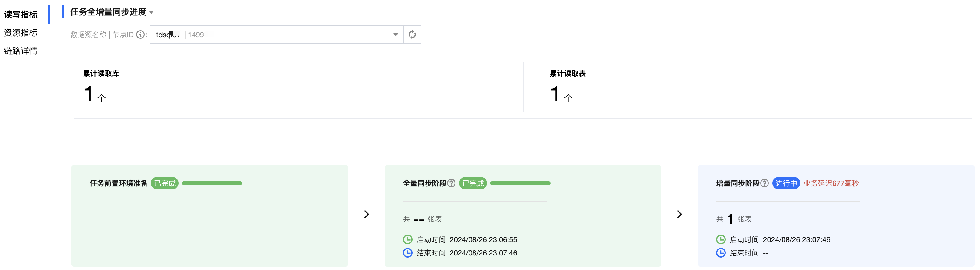This screenshot has width=980, height=270.
Task: Go to 链路详情 sidebar tab
Action: 21,51
